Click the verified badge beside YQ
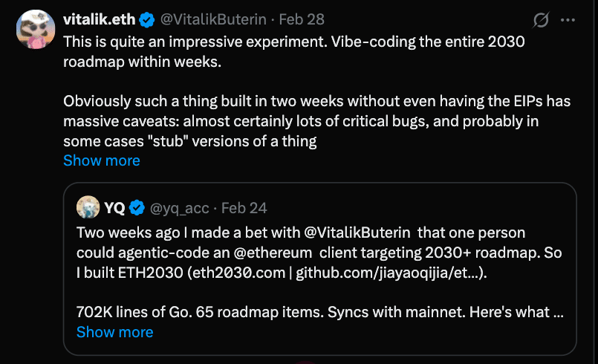 point(137,208)
